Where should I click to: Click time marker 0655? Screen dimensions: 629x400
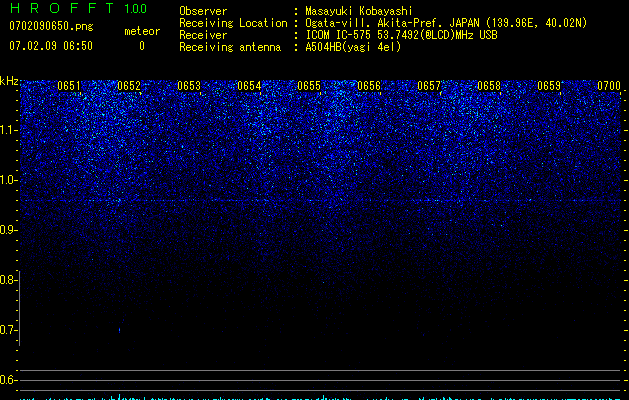point(309,86)
